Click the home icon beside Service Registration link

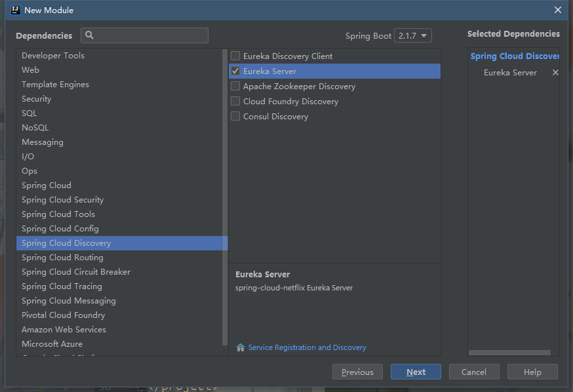240,347
